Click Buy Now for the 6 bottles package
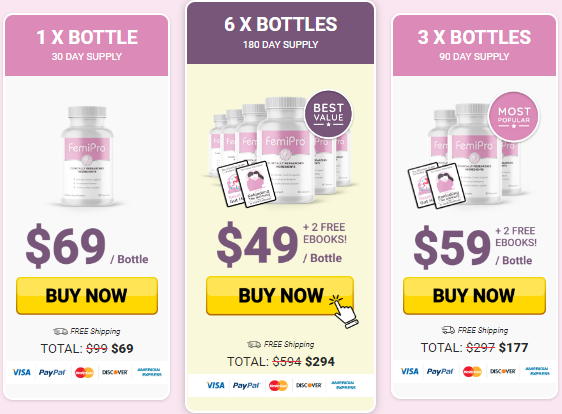This screenshot has width=562, height=414. click(x=280, y=296)
